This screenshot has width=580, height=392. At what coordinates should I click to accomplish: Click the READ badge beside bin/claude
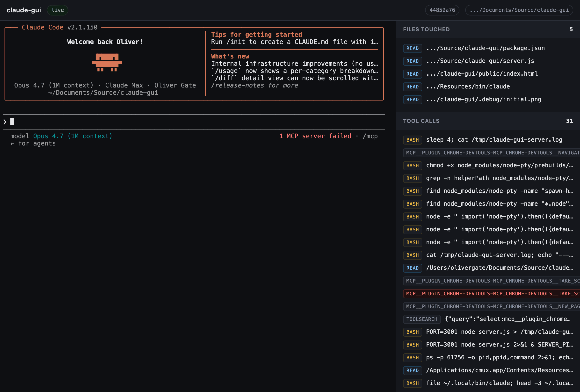point(412,87)
